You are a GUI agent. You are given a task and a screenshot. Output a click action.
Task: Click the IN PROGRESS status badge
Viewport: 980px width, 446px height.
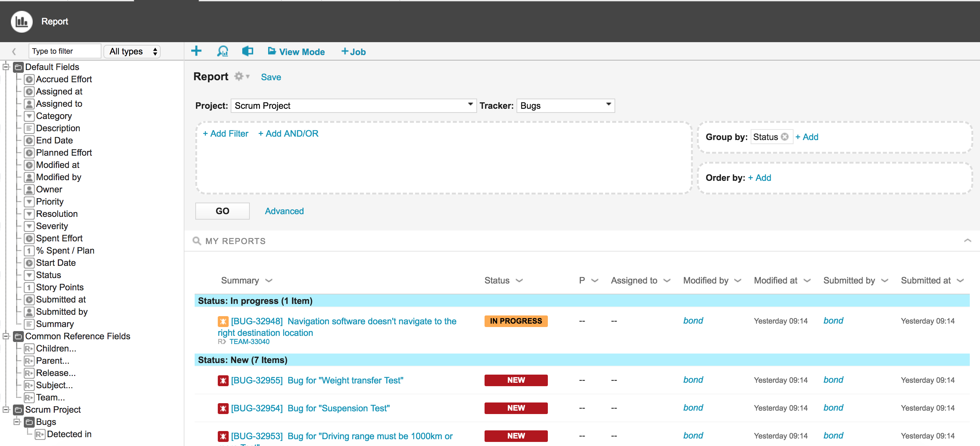point(516,321)
